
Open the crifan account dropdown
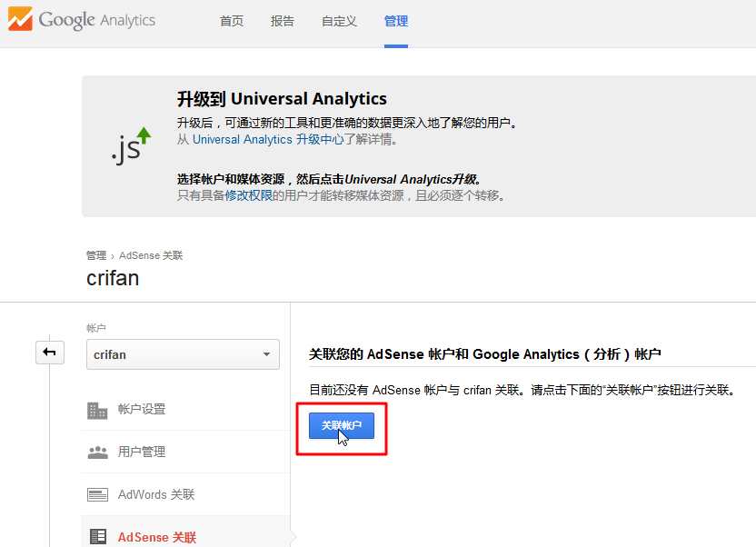[x=183, y=354]
